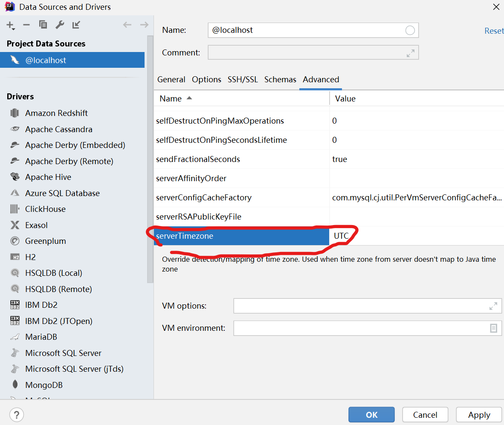The image size is (504, 425).
Task: Select MongoDB driver
Action: click(44, 385)
